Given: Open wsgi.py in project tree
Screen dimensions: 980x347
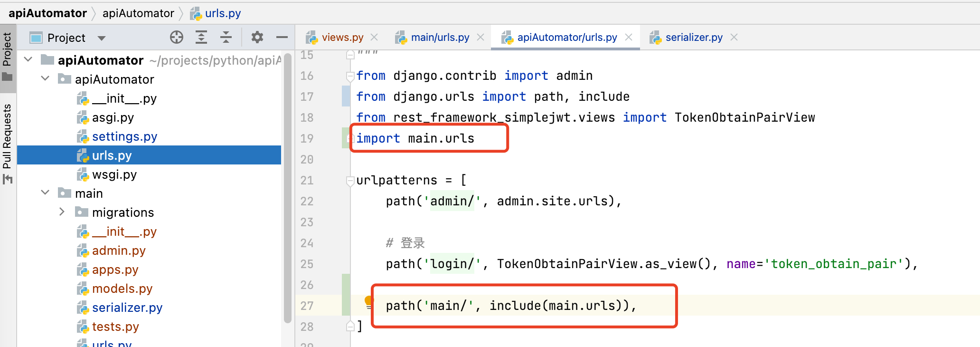Looking at the screenshot, I should click(x=114, y=174).
